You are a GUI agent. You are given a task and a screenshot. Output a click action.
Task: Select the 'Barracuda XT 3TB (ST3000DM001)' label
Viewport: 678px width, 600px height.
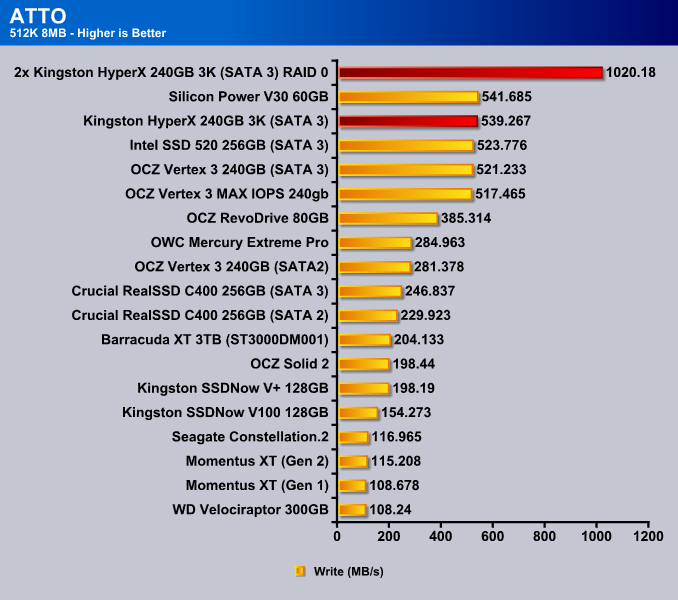coord(215,340)
